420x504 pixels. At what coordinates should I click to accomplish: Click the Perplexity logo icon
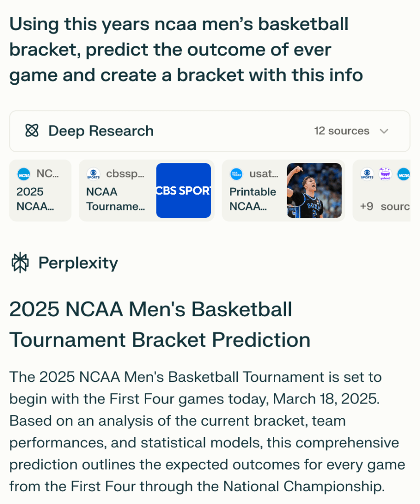click(20, 263)
